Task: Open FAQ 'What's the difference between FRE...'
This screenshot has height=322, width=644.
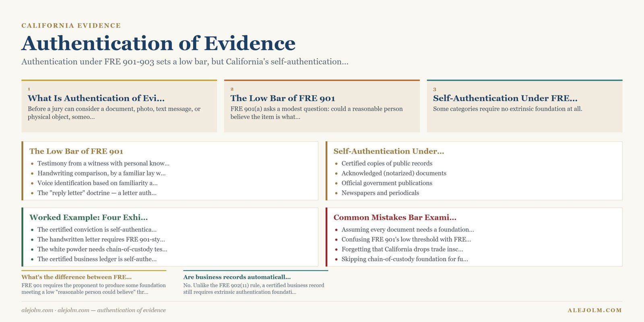Action: 76,277
